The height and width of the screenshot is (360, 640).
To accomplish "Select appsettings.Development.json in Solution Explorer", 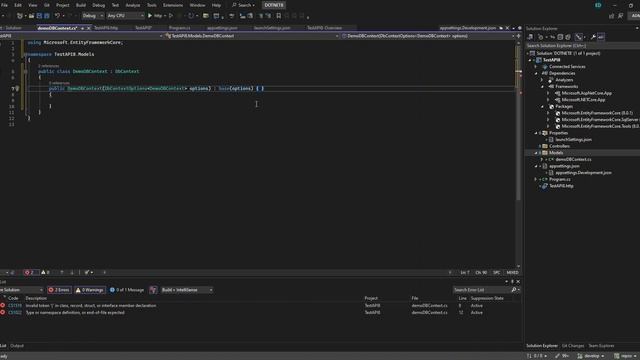I will 583,173.
